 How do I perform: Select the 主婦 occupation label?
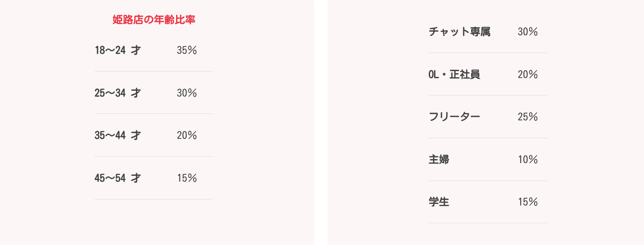click(x=439, y=159)
